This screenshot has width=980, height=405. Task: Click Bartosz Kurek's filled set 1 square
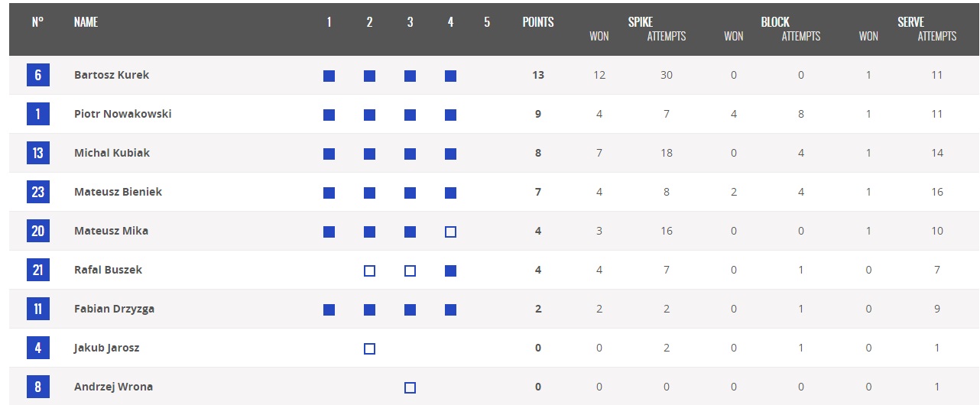(329, 76)
